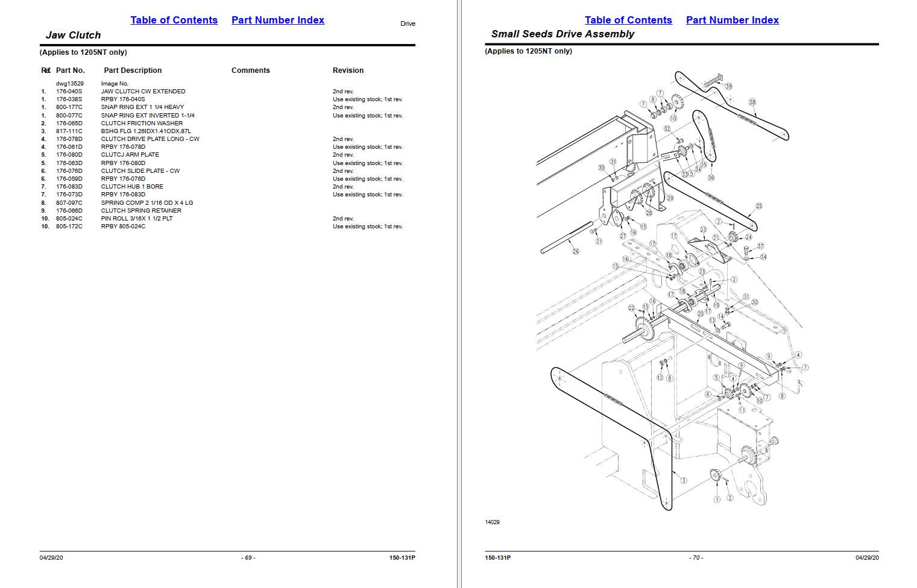Click the 'Revision' column header
Image resolution: width=917 pixels, height=588 pixels.
(x=348, y=70)
